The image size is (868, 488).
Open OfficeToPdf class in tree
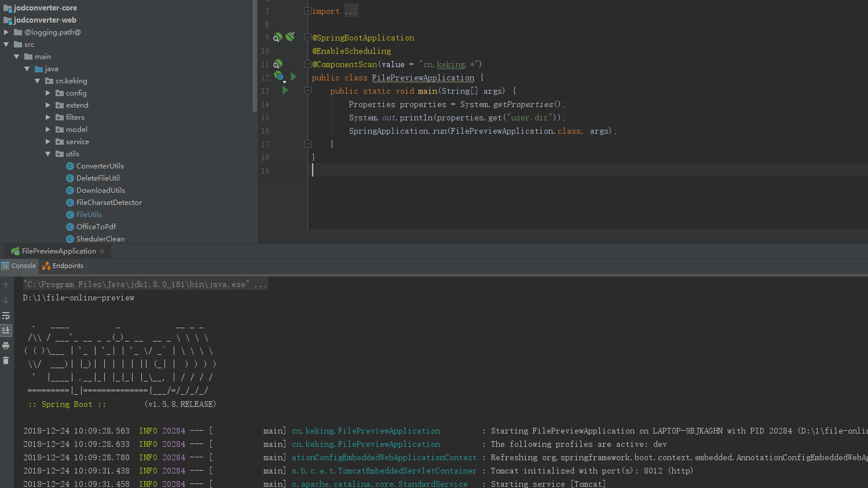[x=96, y=227]
